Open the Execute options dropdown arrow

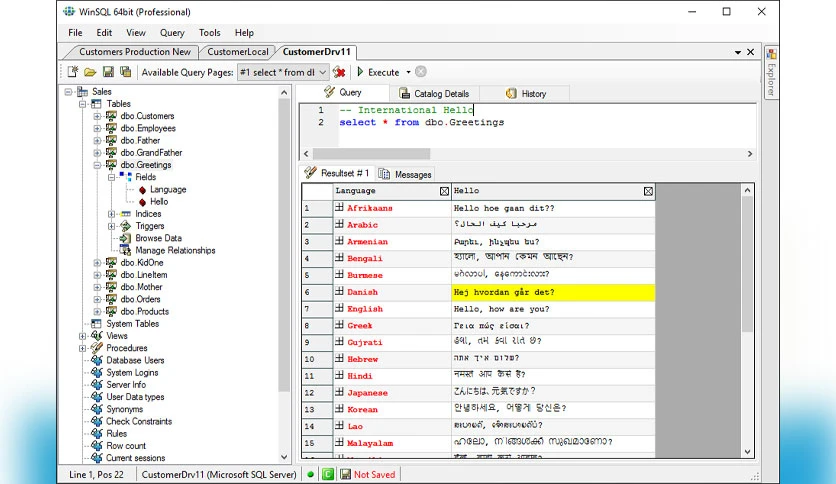[x=408, y=72]
